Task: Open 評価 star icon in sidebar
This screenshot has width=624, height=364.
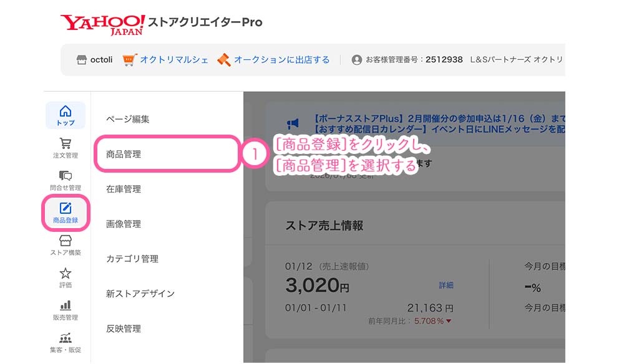Action: coord(66,277)
